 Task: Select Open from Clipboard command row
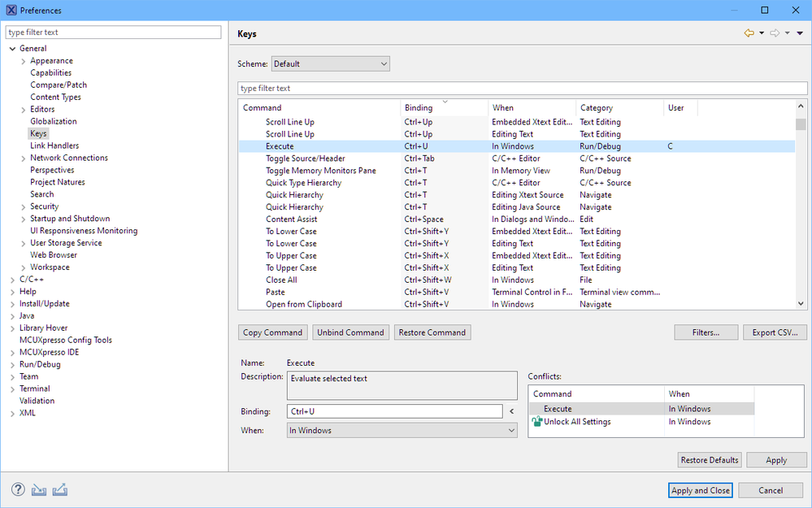[517, 304]
